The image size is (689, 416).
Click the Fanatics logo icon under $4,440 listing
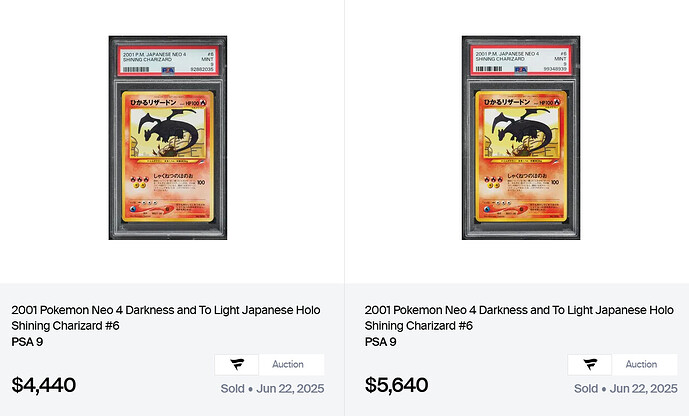236,365
